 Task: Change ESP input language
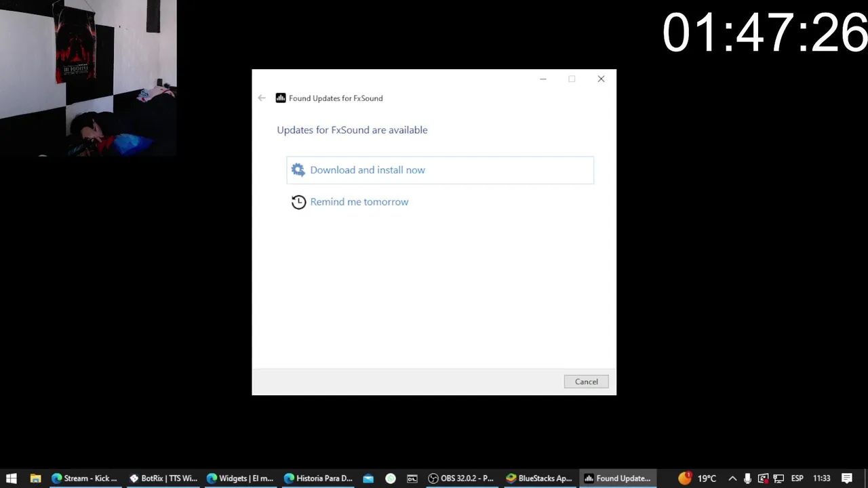(x=797, y=479)
